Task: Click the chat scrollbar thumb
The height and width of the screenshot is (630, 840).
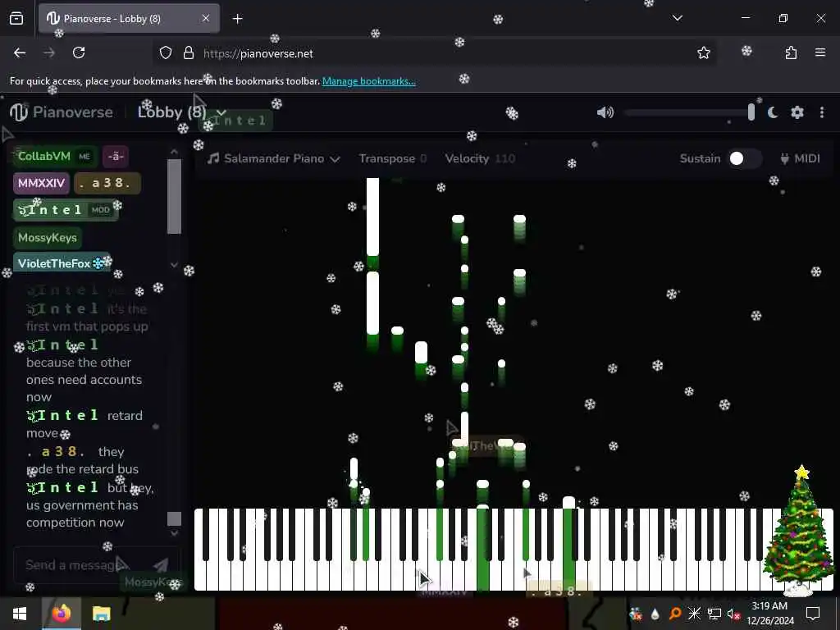Action: tap(174, 518)
